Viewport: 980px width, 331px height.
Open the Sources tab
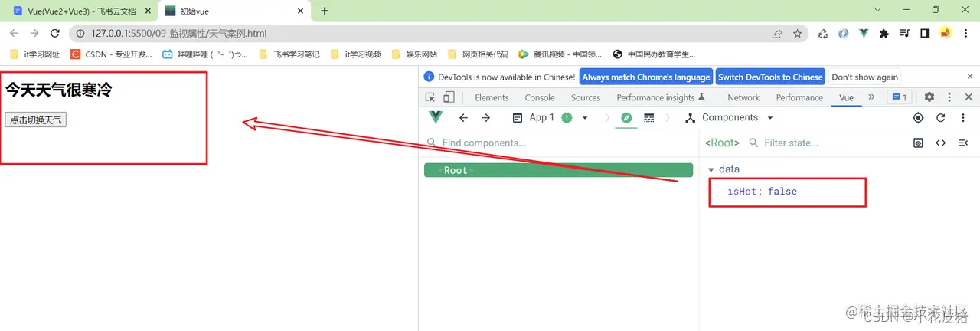[586, 97]
